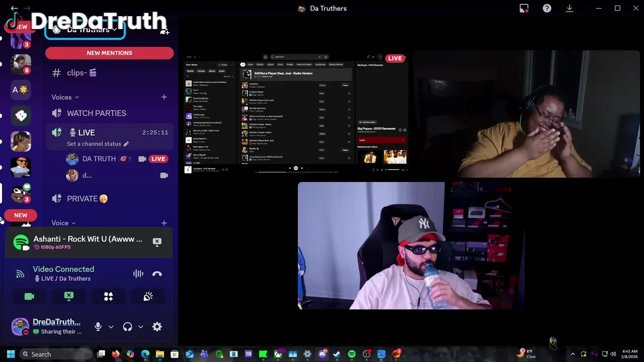644x362 pixels.
Task: Turn the camera on or off
Action: pos(29,297)
